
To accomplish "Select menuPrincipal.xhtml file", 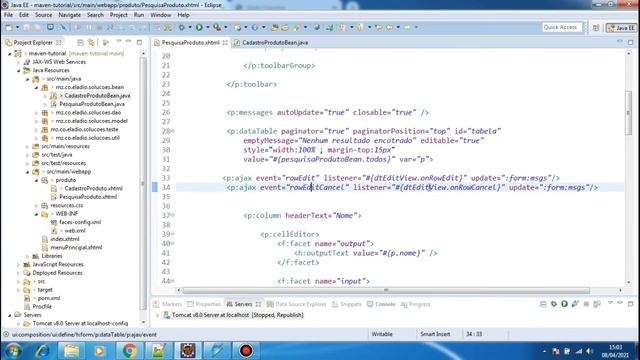I will click(x=76, y=247).
